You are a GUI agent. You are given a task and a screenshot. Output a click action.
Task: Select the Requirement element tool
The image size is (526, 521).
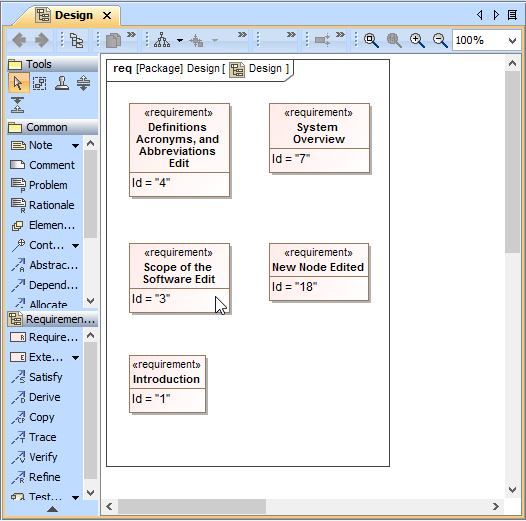(x=44, y=337)
